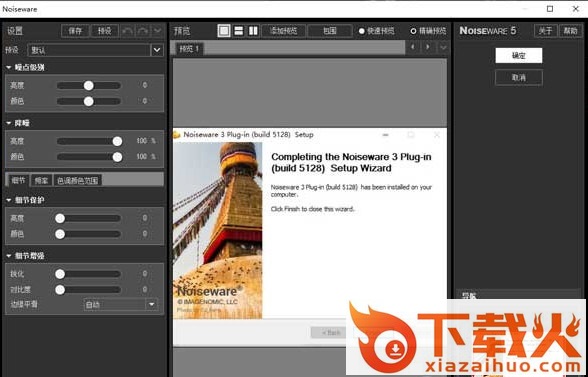
Task: Click the redo arrow in settings panel
Action: (142, 31)
